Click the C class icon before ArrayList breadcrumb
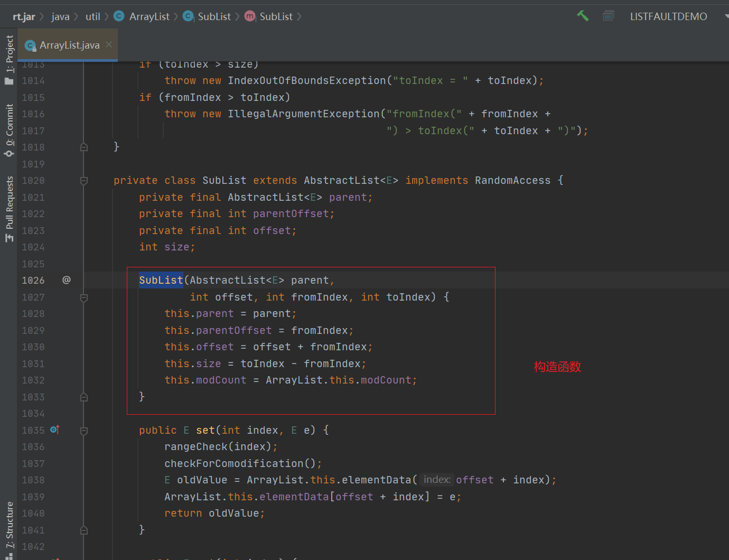 (x=119, y=16)
